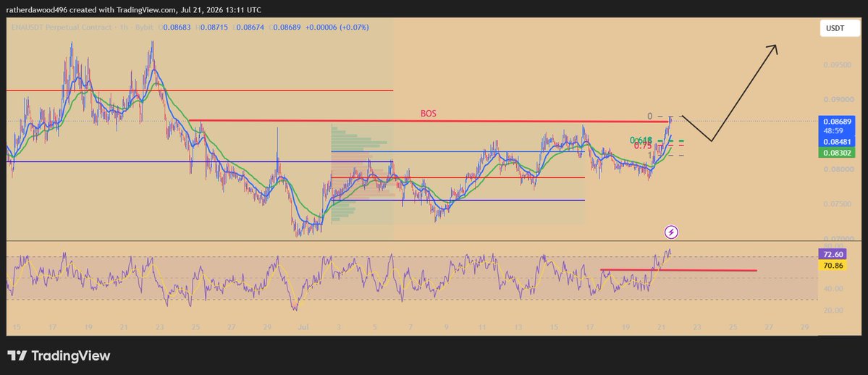Viewport: 868px width, 375px height.
Task: Click the high value 0.08715
Action: click(x=214, y=27)
